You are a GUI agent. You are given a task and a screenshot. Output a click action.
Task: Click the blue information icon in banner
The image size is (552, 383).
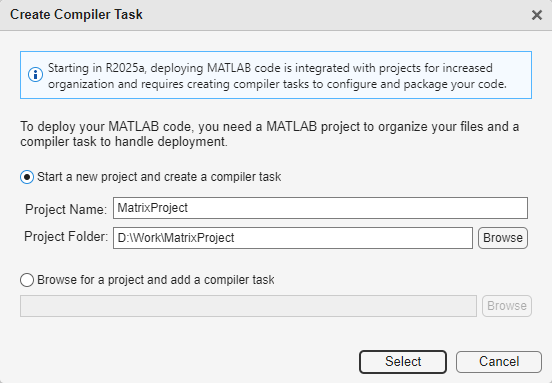pyautogui.click(x=35, y=75)
